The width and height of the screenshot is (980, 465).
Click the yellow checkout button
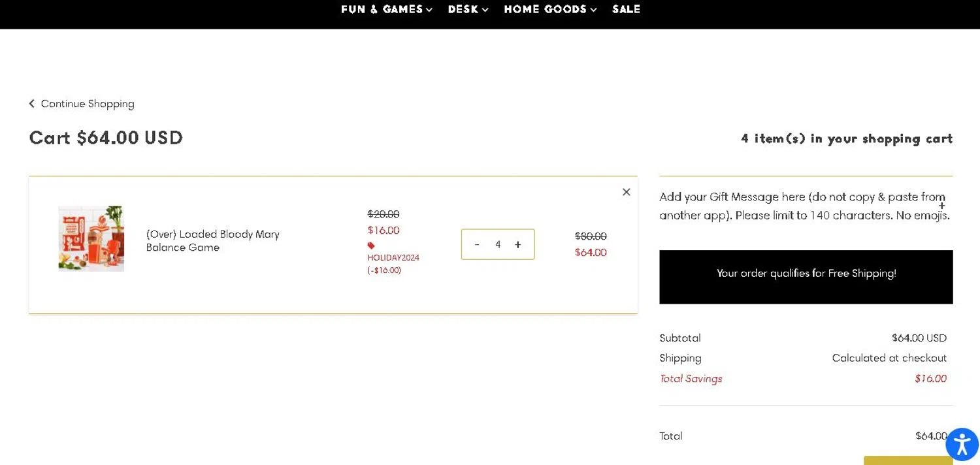(907, 461)
